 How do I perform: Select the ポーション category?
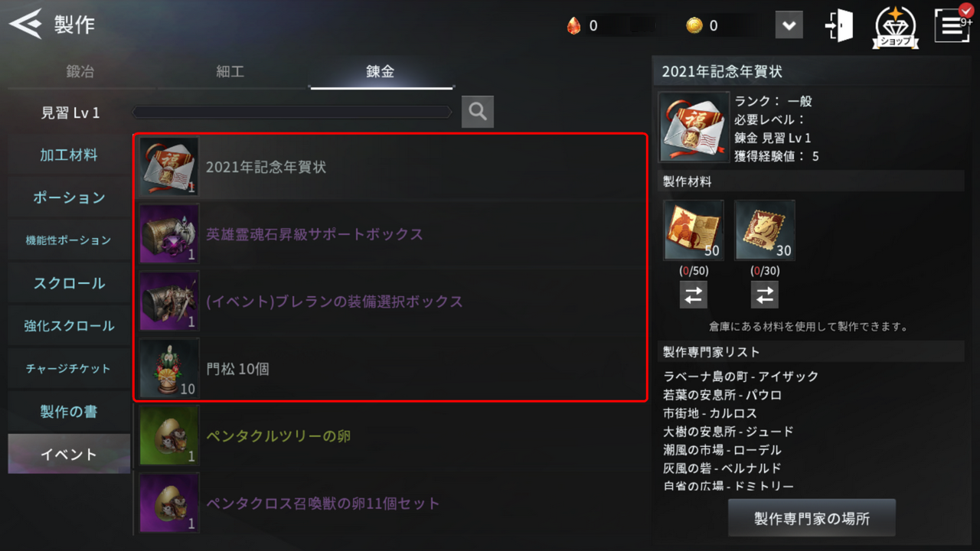tap(69, 197)
